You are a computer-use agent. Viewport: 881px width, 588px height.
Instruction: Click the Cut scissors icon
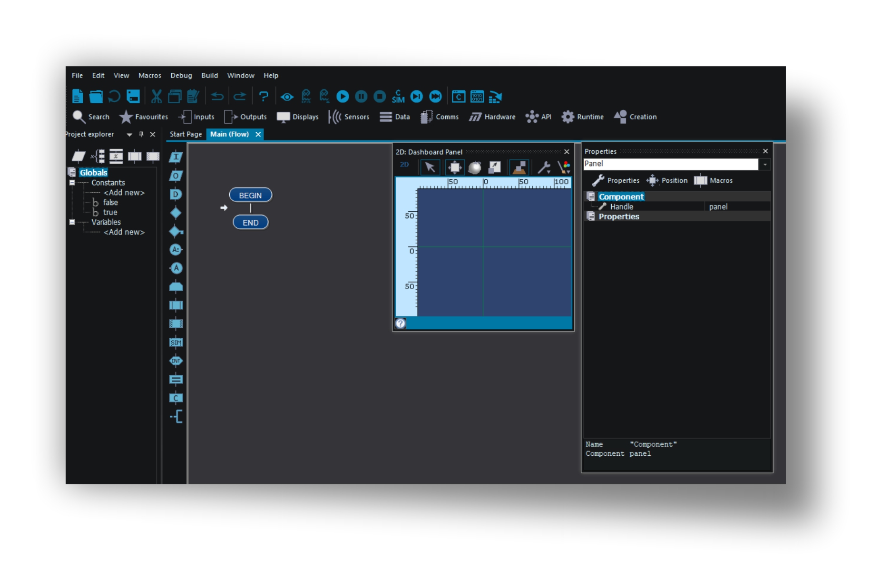click(x=157, y=97)
